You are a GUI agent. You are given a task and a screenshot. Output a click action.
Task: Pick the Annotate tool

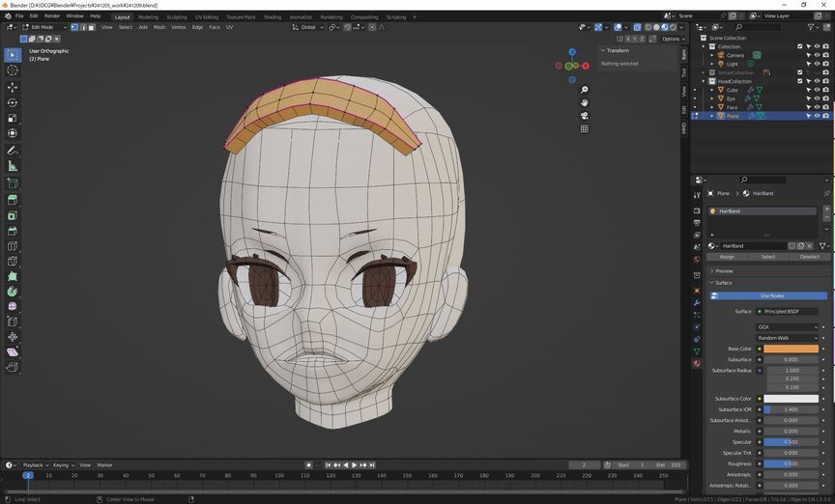pos(13,151)
